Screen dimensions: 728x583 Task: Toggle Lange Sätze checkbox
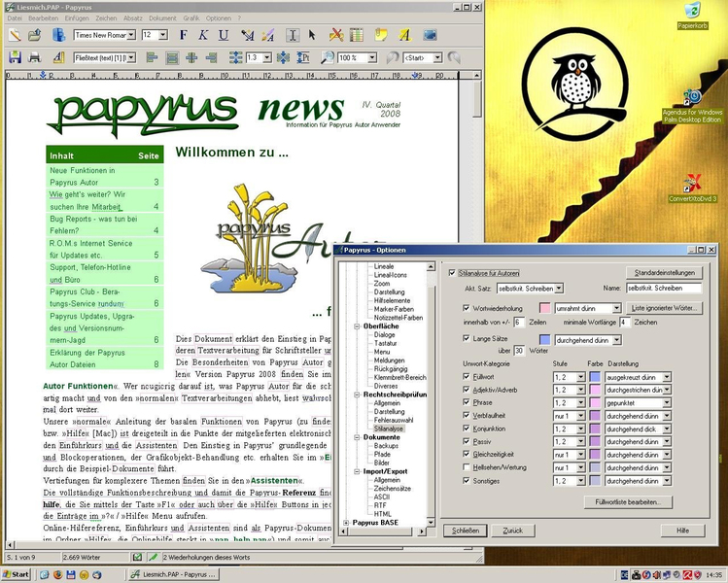(x=467, y=338)
